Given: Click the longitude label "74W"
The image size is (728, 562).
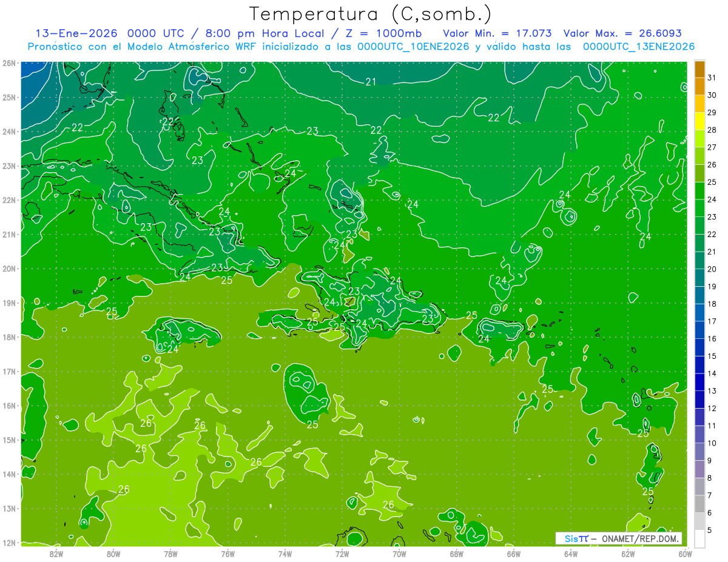Looking at the screenshot, I should coord(285,553).
